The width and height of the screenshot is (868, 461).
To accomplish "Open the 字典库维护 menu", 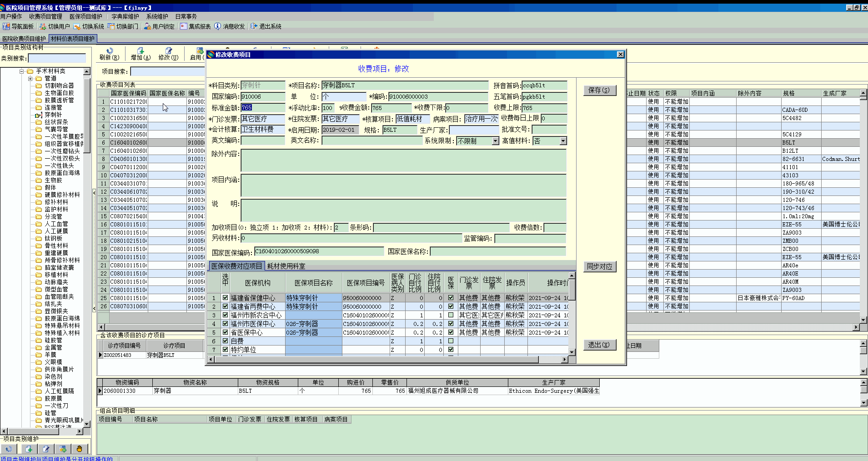I will (125, 16).
